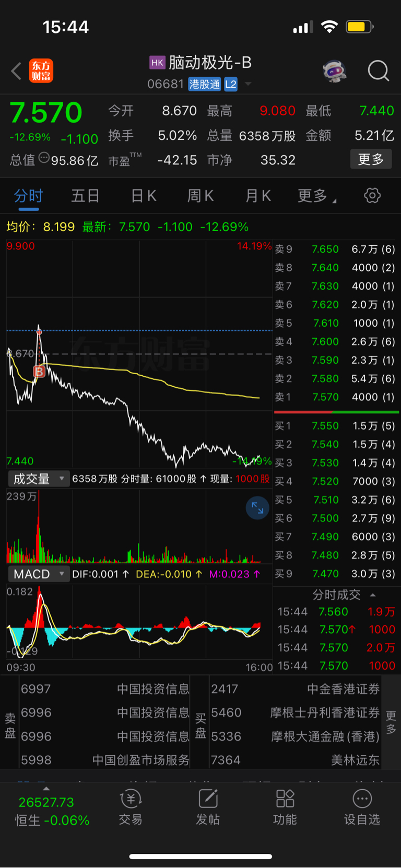The image size is (401, 868).
Task: Tap the 港股通 badge
Action: point(205,85)
